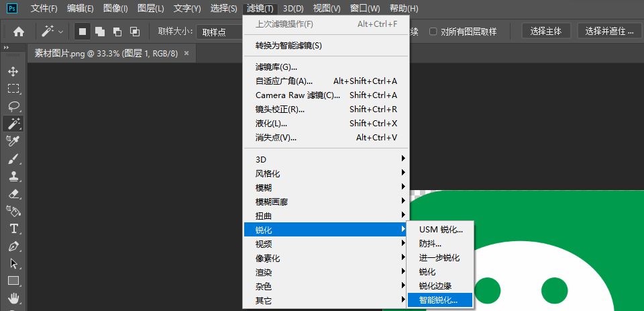This screenshot has width=644, height=311.
Task: Expand the 模糊 submenu
Action: (326, 187)
